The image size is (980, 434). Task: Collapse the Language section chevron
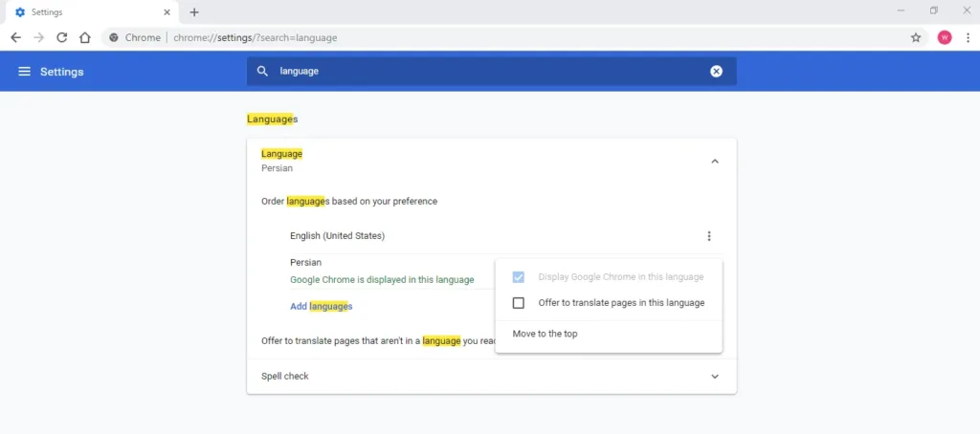[x=715, y=162]
